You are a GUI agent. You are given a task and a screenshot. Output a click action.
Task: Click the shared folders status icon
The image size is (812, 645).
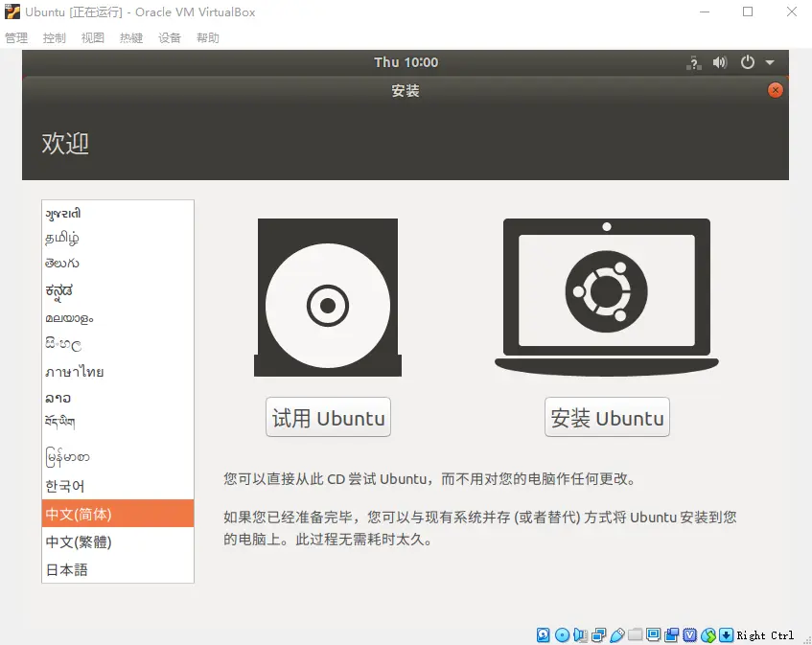636,634
